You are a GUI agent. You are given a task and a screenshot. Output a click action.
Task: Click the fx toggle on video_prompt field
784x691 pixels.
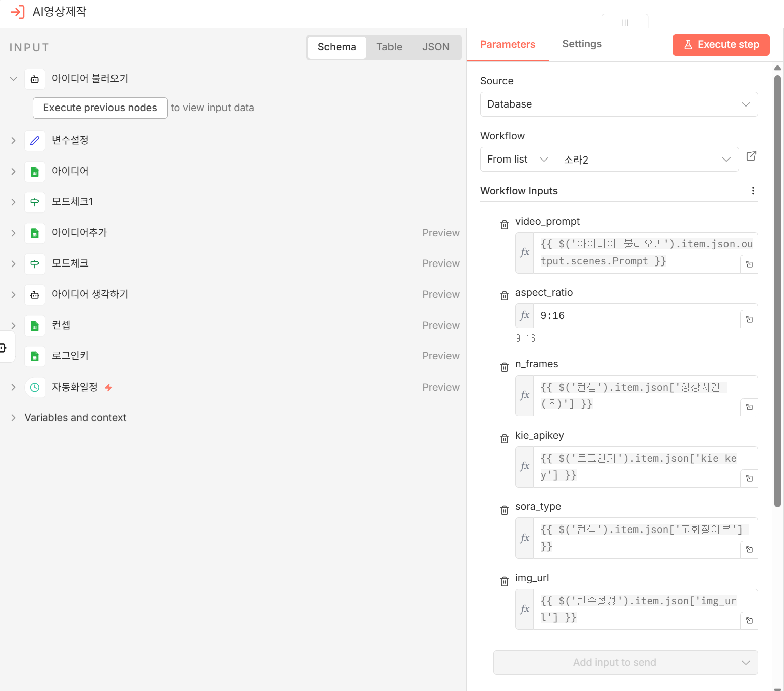point(525,253)
